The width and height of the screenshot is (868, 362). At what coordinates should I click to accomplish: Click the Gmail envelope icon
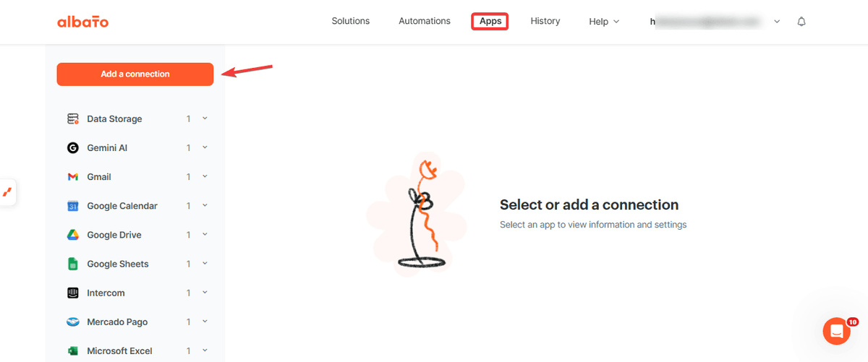coord(73,177)
